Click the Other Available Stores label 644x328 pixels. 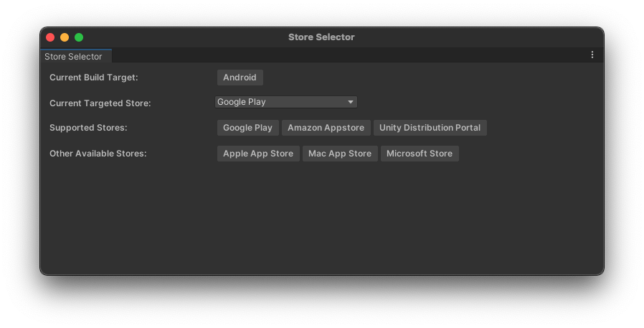pos(98,154)
